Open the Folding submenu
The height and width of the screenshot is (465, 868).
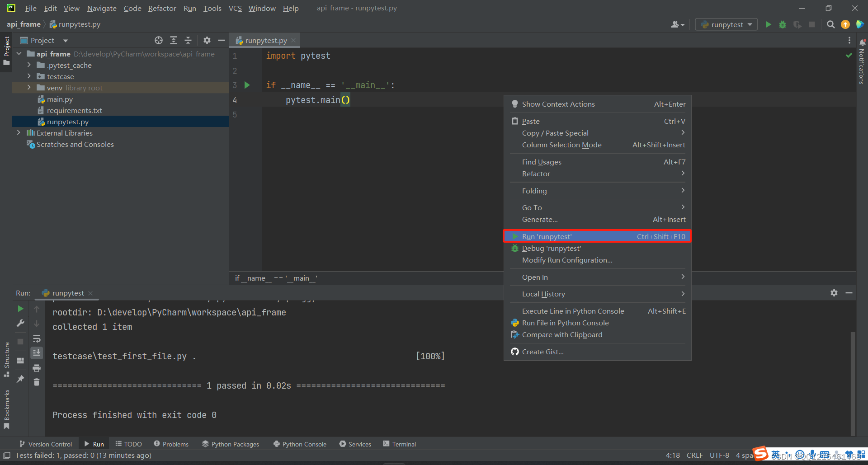[598, 191]
